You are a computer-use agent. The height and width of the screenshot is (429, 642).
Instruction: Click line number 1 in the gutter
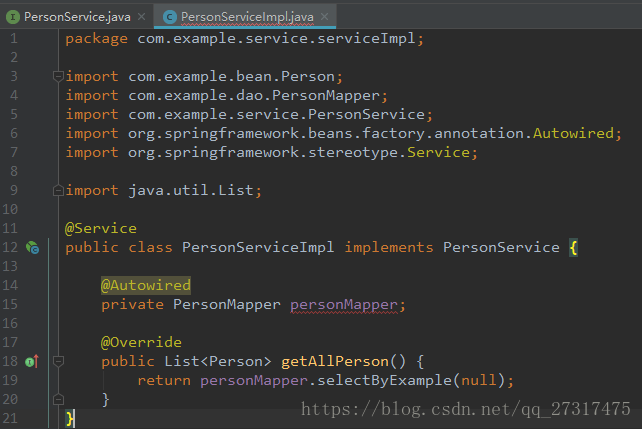point(14,38)
